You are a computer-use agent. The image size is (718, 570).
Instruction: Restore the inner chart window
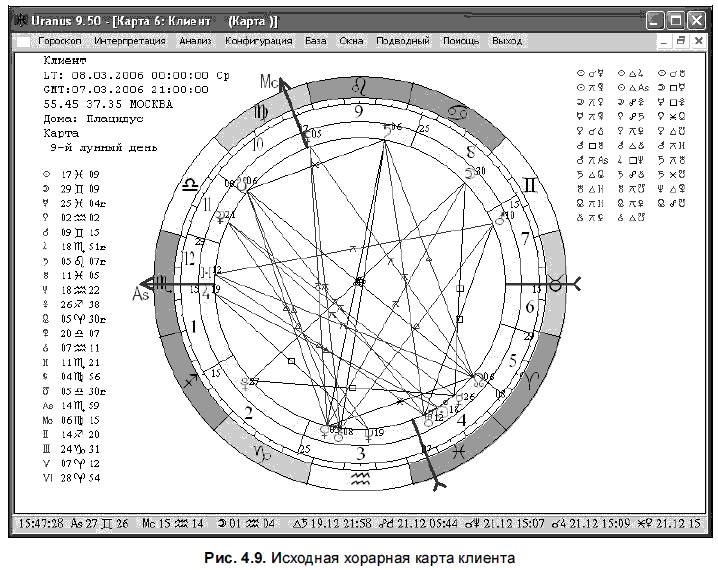pyautogui.click(x=681, y=41)
